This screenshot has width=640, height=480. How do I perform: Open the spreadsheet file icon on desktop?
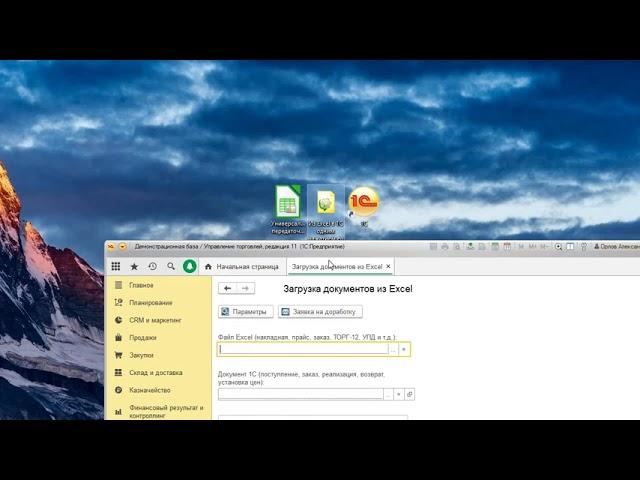[x=288, y=203]
